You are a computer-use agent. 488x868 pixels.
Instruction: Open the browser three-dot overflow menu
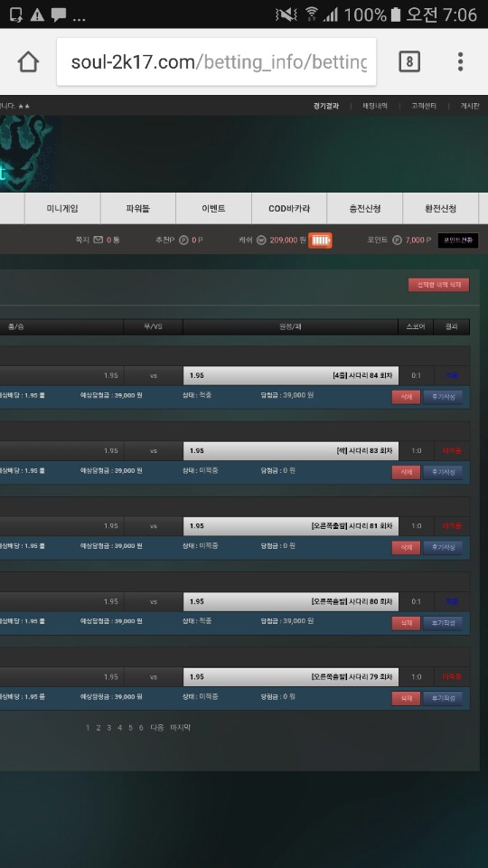pyautogui.click(x=460, y=61)
